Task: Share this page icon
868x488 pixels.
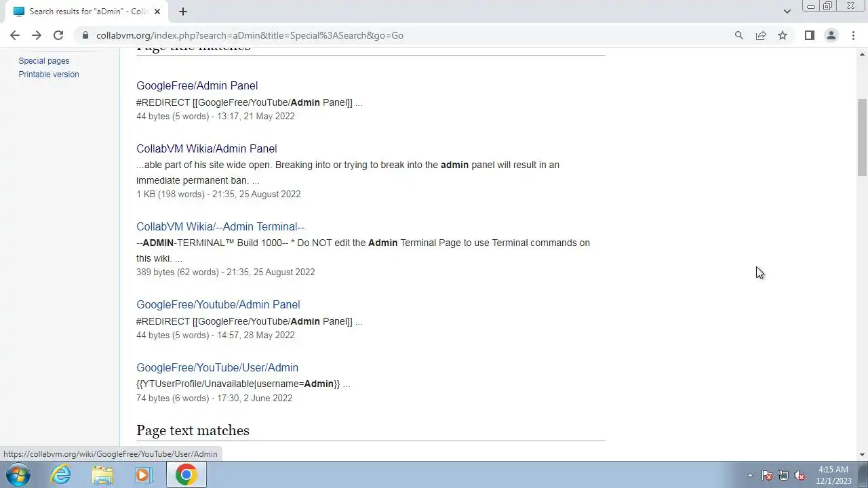Action: [761, 35]
